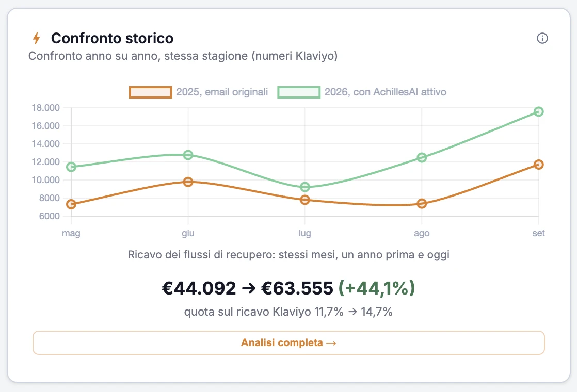The width and height of the screenshot is (577, 392).
Task: Click the +44,1% growth figure
Action: pyautogui.click(x=376, y=288)
